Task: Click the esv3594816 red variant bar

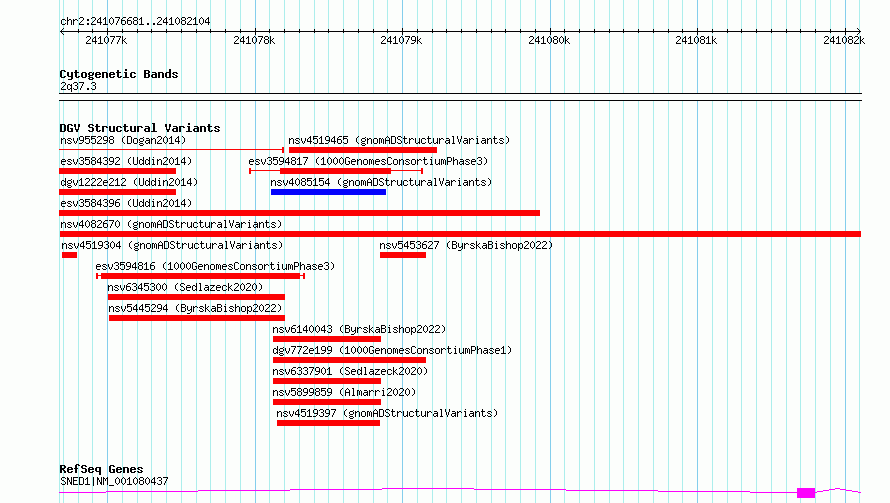Action: 200,276
